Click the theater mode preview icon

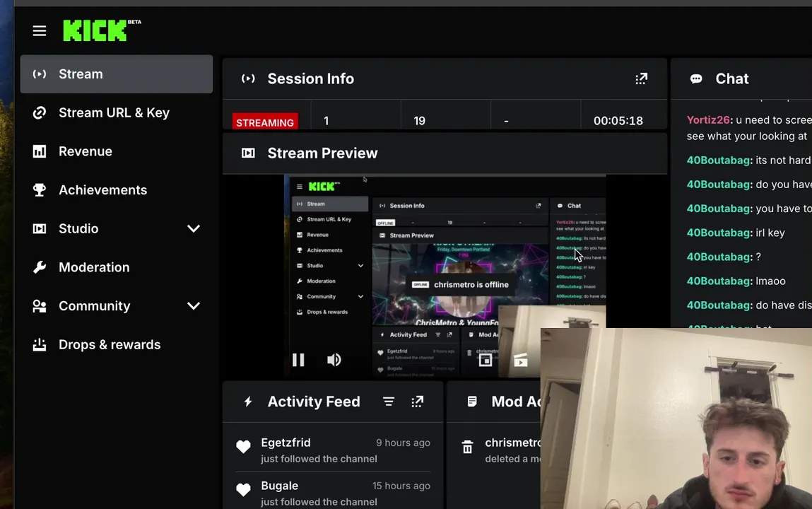coord(520,360)
